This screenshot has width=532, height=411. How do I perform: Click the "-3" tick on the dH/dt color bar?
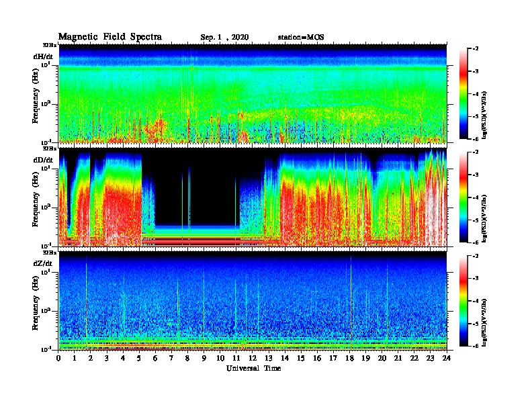pos(476,71)
